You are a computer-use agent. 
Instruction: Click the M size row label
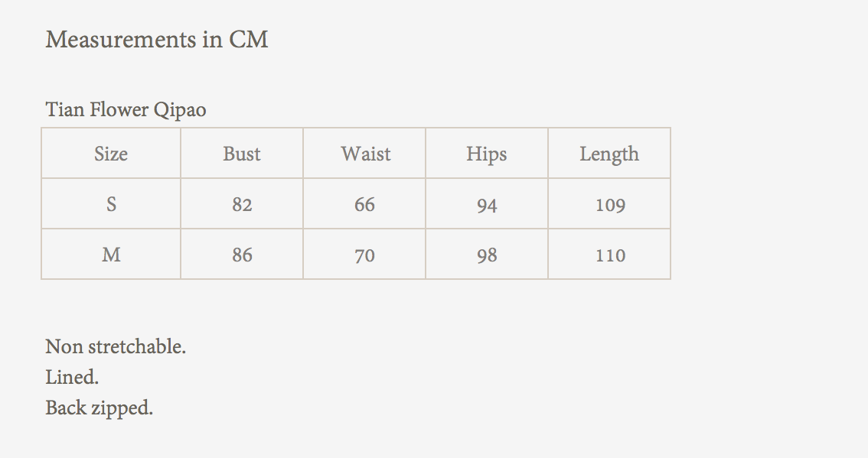111,255
